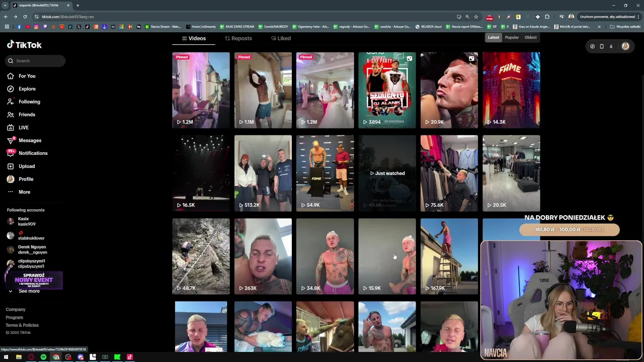Click Terms & Policies footer link
This screenshot has width=644, height=362.
pos(22,325)
